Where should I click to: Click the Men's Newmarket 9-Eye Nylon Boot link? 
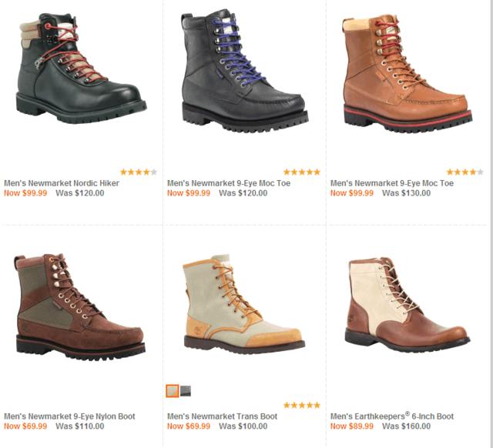(x=69, y=416)
